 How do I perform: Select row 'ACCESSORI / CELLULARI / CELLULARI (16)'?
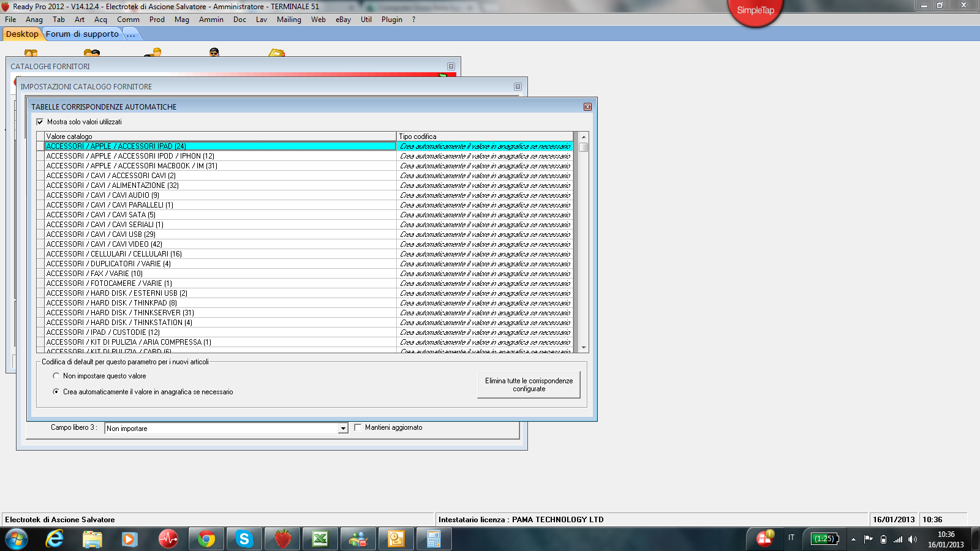[221, 254]
